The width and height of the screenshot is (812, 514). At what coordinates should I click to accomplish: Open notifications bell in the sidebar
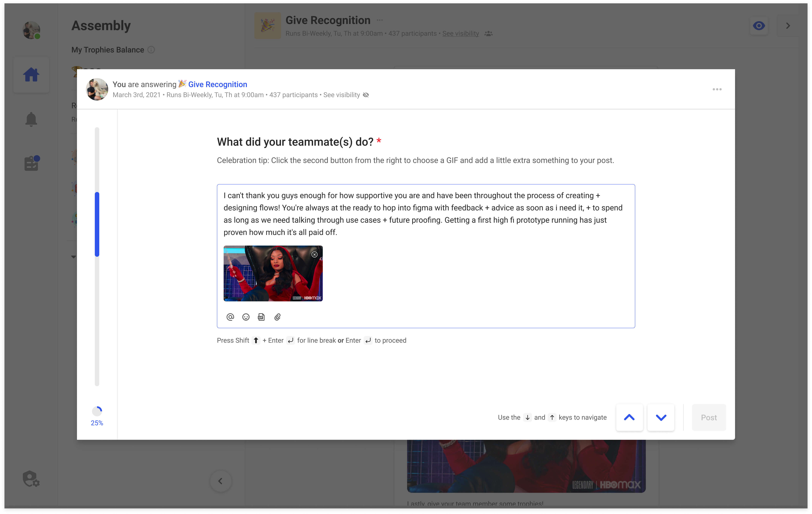[31, 119]
